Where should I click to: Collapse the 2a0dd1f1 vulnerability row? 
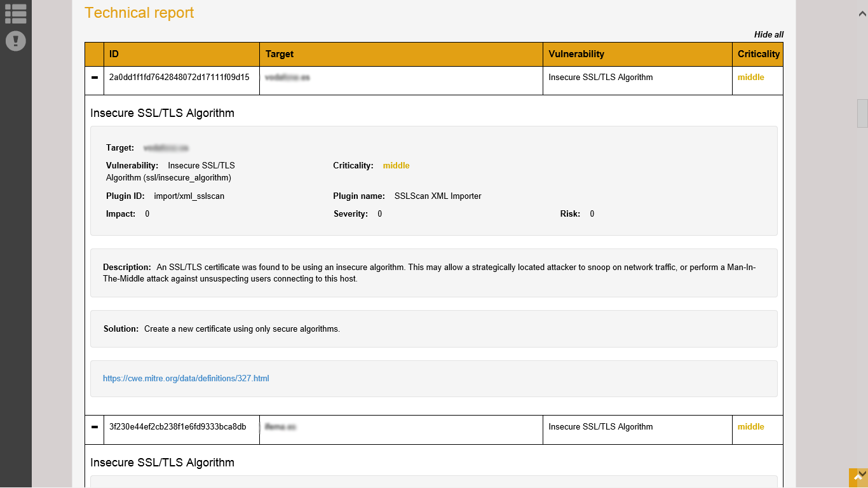(95, 78)
